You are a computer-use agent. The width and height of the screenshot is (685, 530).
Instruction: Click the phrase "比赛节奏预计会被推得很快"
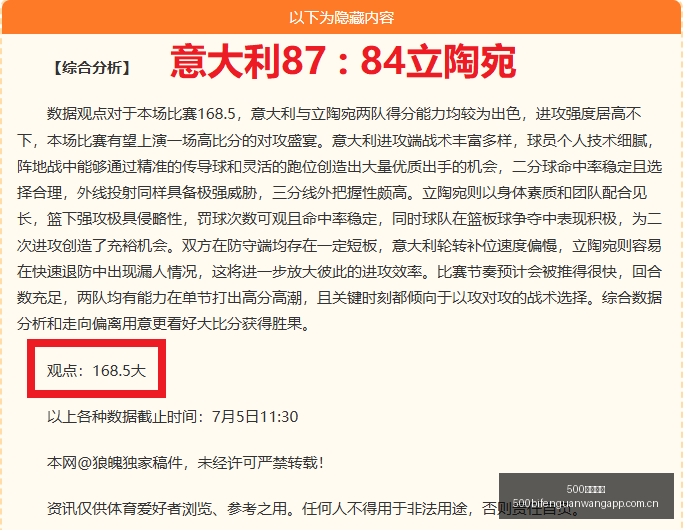click(527, 272)
